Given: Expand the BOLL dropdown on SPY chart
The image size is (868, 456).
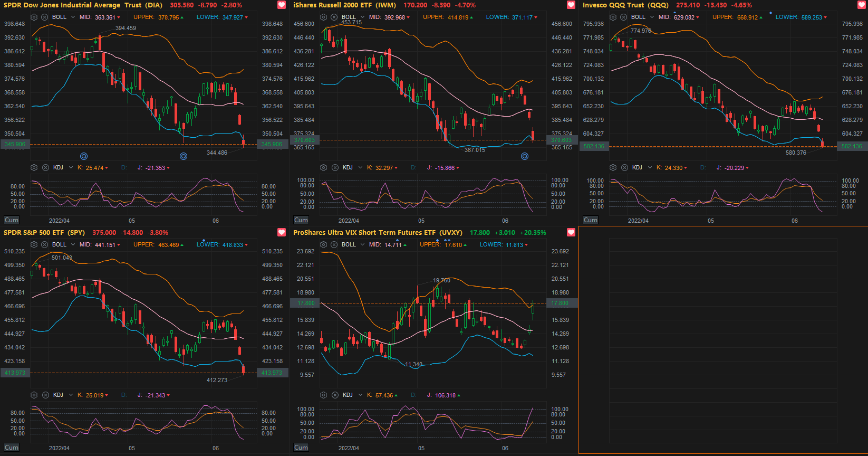Looking at the screenshot, I should pyautogui.click(x=73, y=244).
